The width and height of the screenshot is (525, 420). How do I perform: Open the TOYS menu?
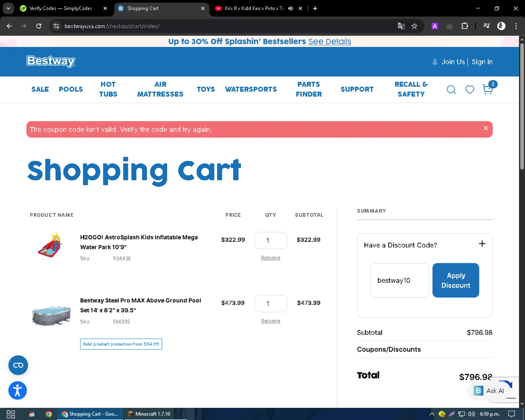tap(206, 89)
